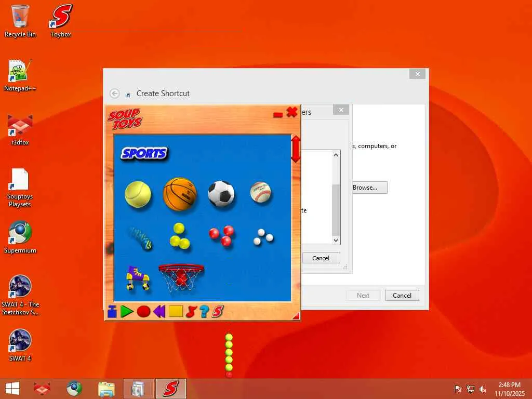Switch to the Soup Toys taskbar button
The width and height of the screenshot is (532, 399).
(171, 389)
